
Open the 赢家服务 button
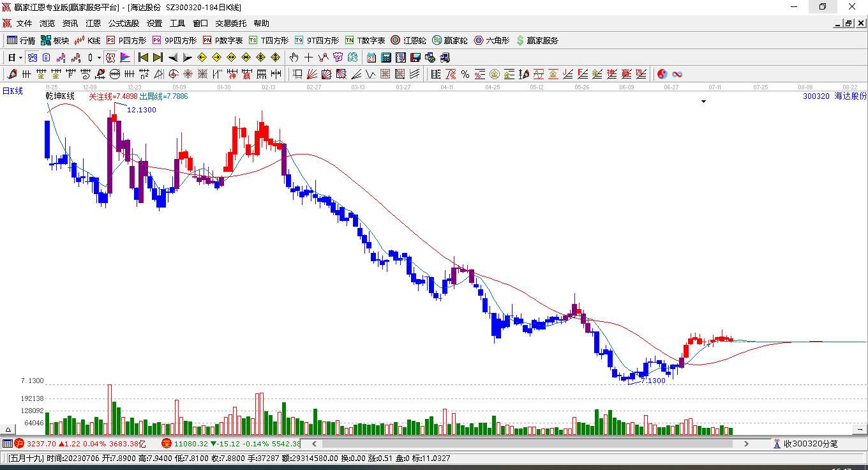537,40
